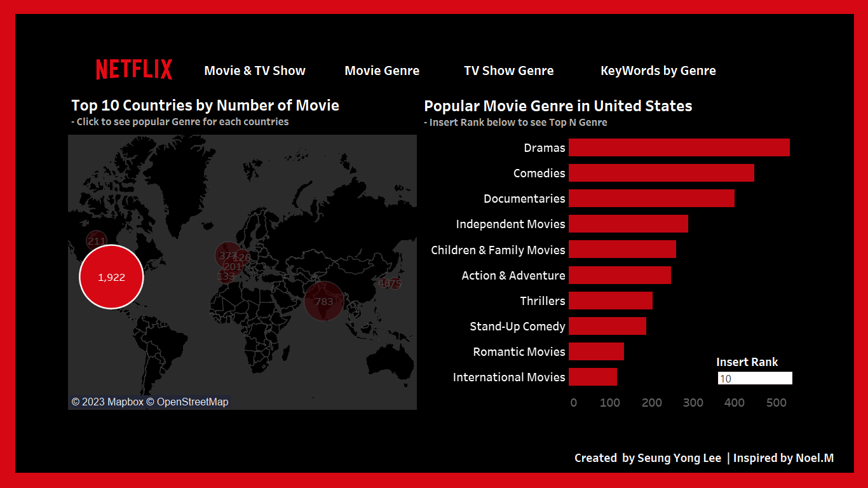This screenshot has width=868, height=488.
Task: Click the 133 bubble over Spain
Action: point(226,276)
